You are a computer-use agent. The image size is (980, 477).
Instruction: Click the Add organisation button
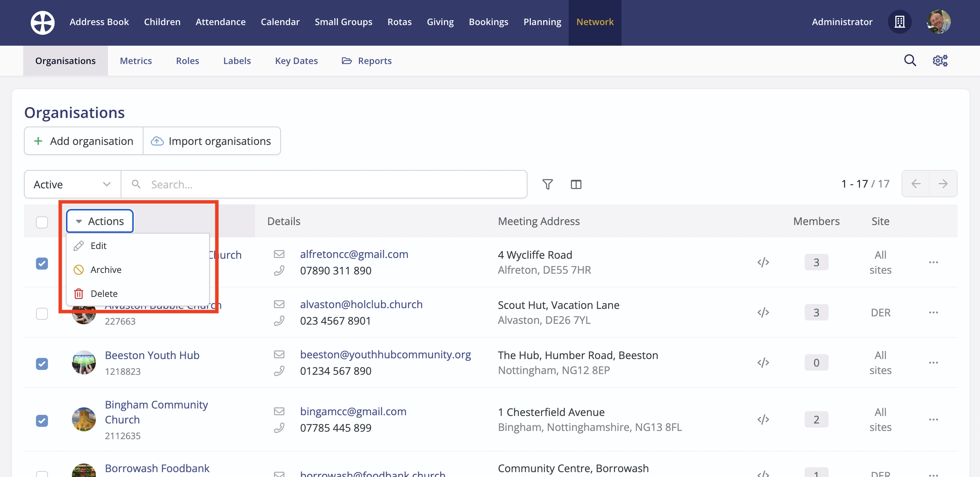click(x=84, y=141)
